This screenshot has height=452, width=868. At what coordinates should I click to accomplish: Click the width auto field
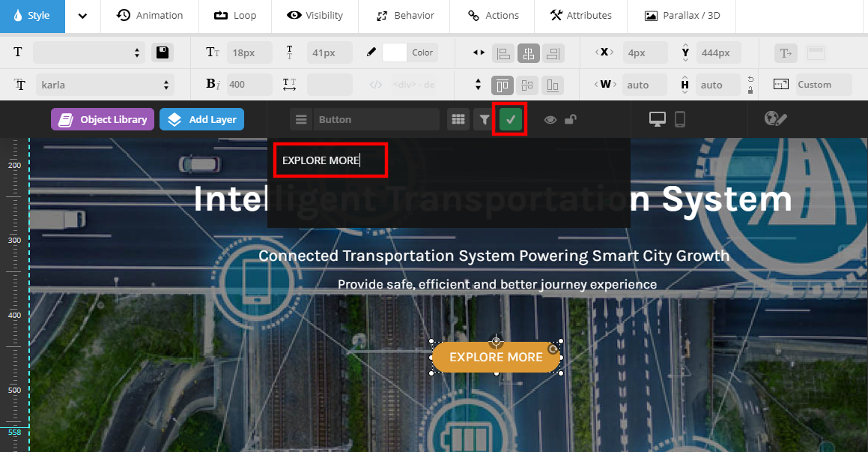pos(644,85)
